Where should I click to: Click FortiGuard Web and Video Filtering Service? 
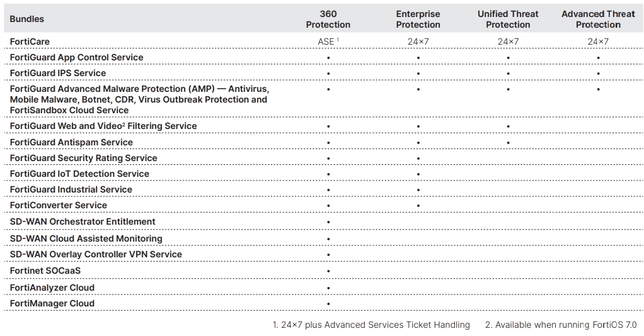tap(103, 126)
